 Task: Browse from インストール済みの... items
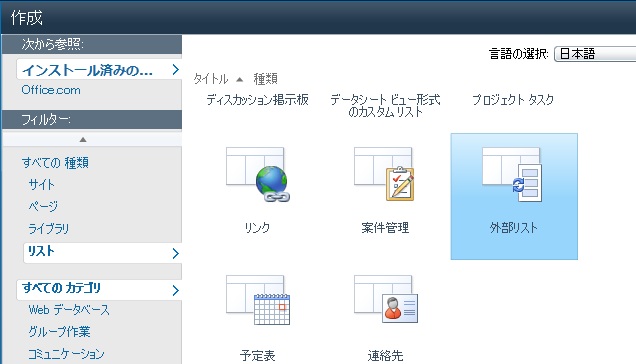click(x=99, y=70)
